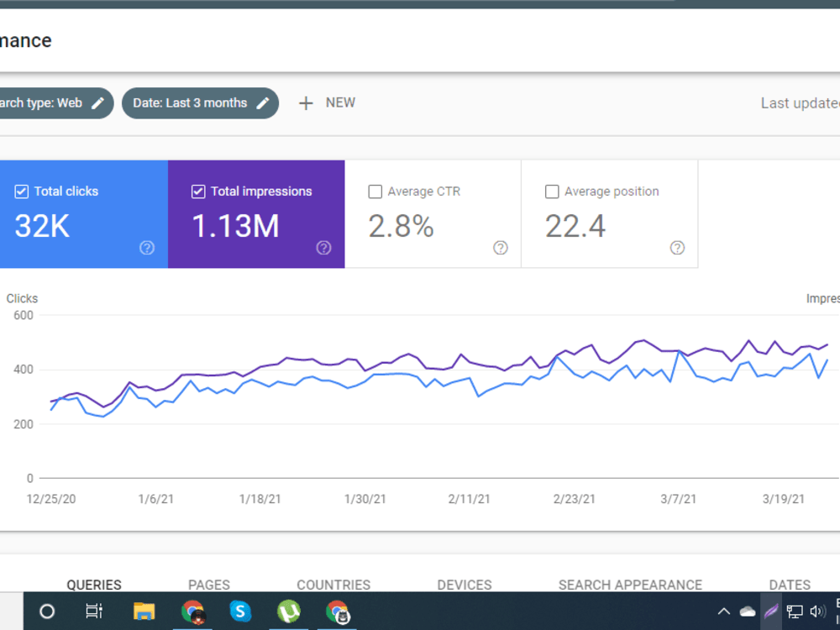This screenshot has height=630, width=840.
Task: Uncheck the Total impressions checkbox
Action: click(198, 192)
